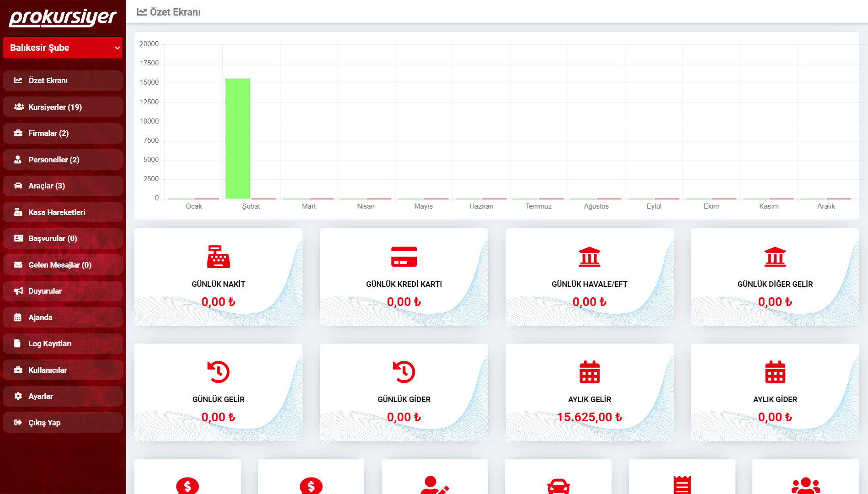The image size is (868, 494).
Task: Click the receipt list icon in the bottom card row
Action: [x=682, y=485]
